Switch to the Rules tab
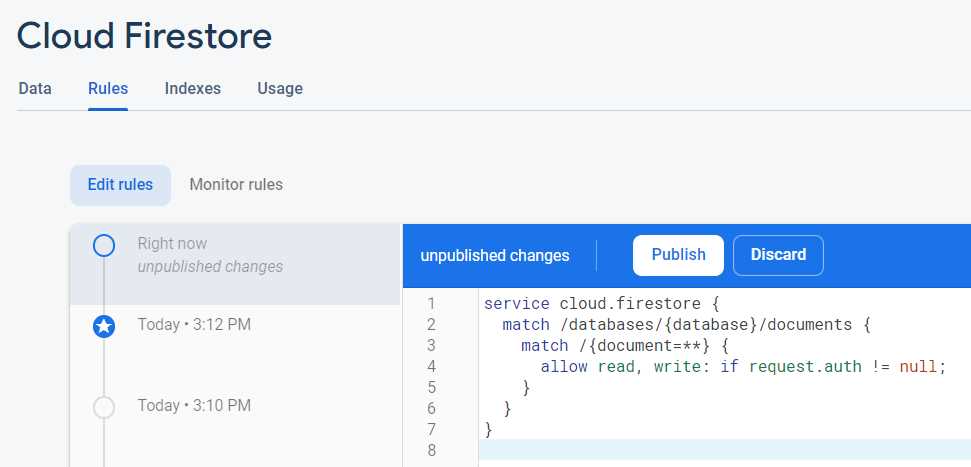Viewport: 971px width, 467px height. pyautogui.click(x=108, y=89)
